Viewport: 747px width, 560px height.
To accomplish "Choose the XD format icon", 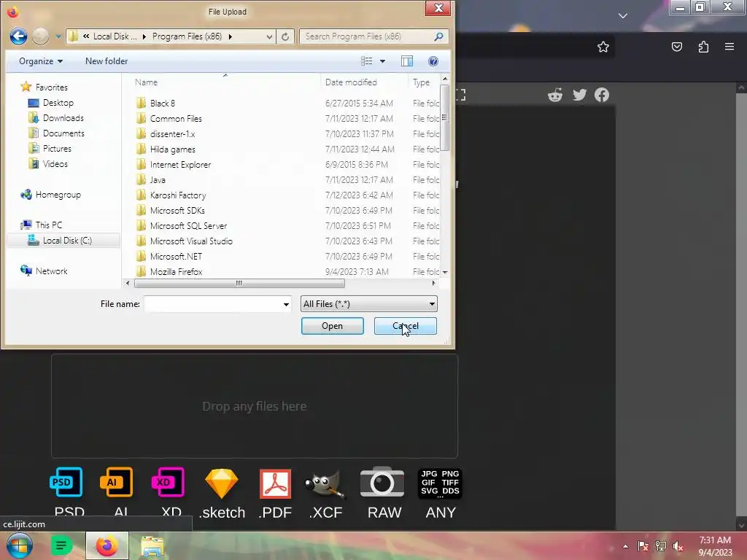I will [x=168, y=482].
